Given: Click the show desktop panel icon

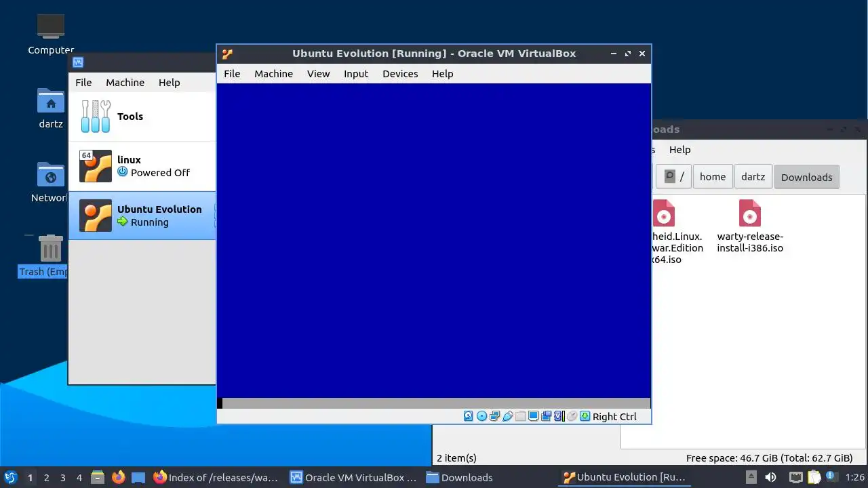Looking at the screenshot, I should click(x=138, y=477).
